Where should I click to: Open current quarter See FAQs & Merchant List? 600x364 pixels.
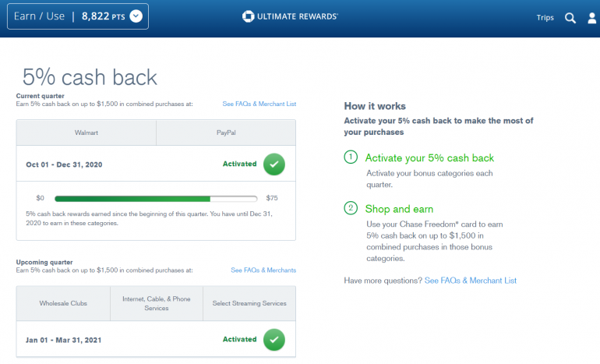[x=259, y=104]
